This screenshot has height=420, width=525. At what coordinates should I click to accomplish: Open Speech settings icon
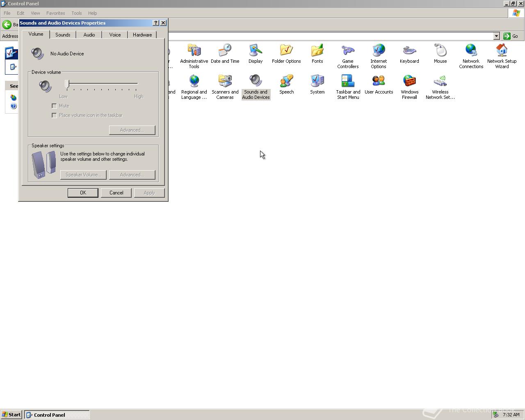[286, 84]
